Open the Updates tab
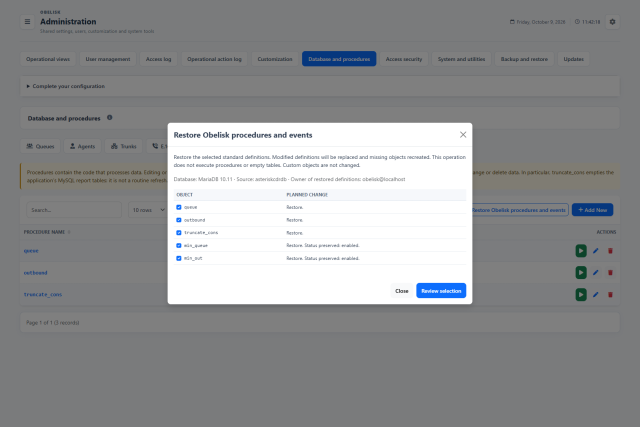This screenshot has width=640, height=427. (573, 59)
